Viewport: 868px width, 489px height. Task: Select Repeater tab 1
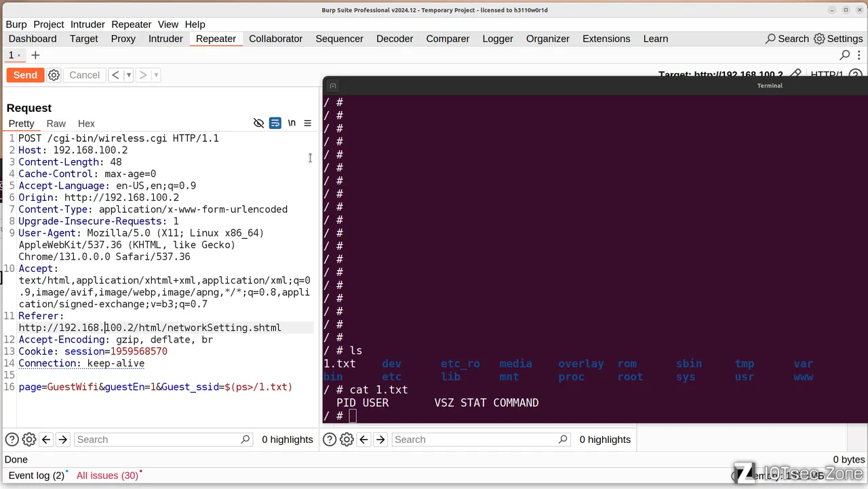tap(14, 55)
